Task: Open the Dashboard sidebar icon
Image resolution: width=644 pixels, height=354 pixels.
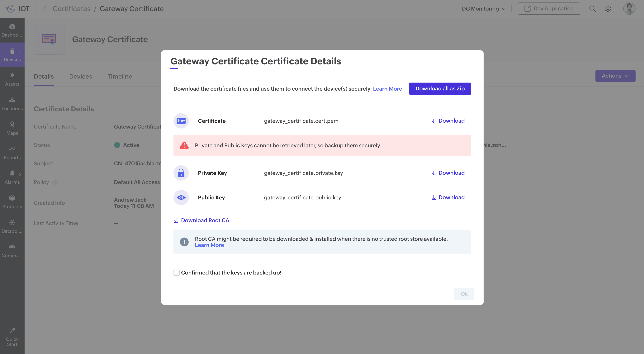Action: coord(12,26)
